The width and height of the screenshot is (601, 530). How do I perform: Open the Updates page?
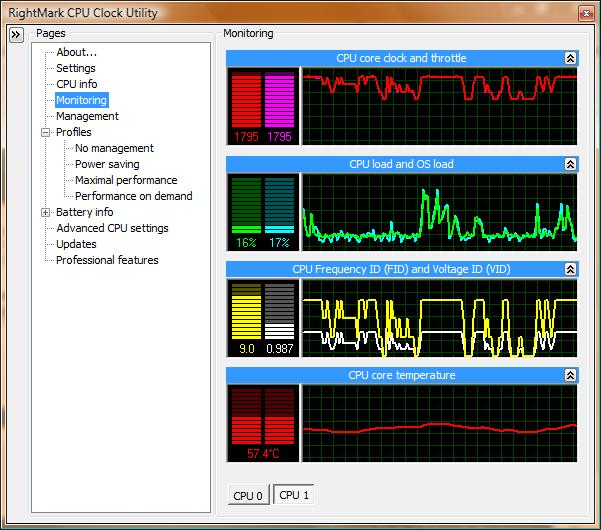76,244
